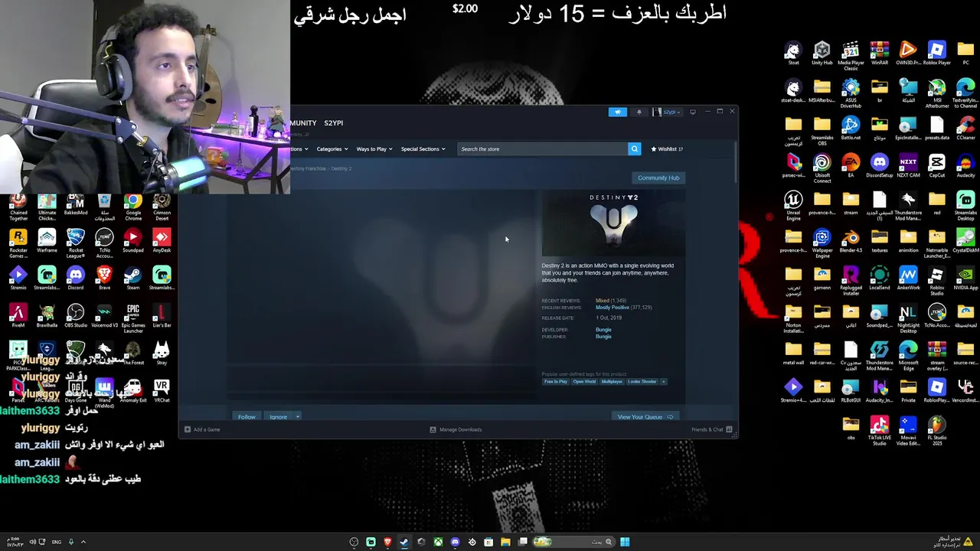Open Manage Downloads in Steam footer
The image size is (980, 551).
(x=456, y=430)
